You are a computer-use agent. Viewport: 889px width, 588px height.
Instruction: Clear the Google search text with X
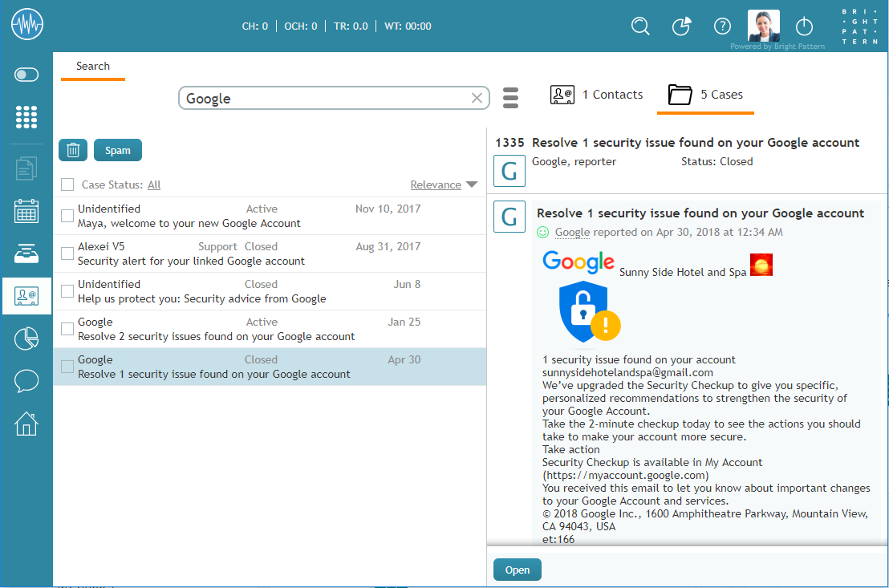pyautogui.click(x=477, y=98)
